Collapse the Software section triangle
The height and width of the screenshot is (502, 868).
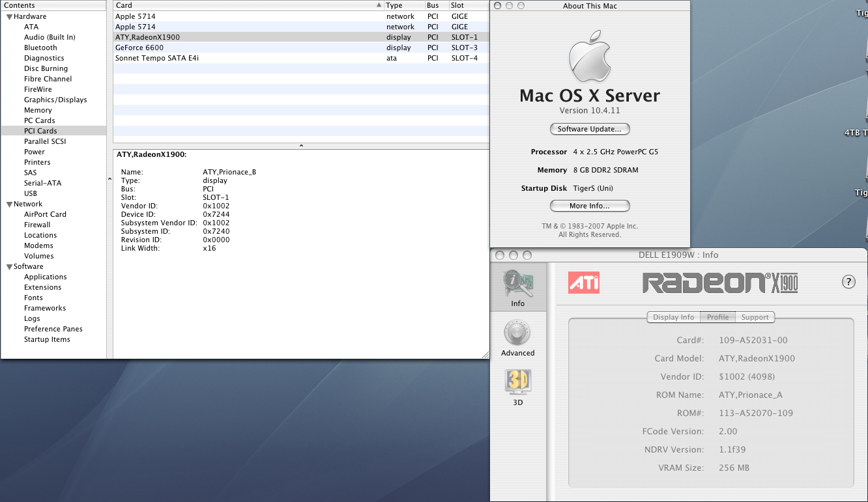point(9,266)
